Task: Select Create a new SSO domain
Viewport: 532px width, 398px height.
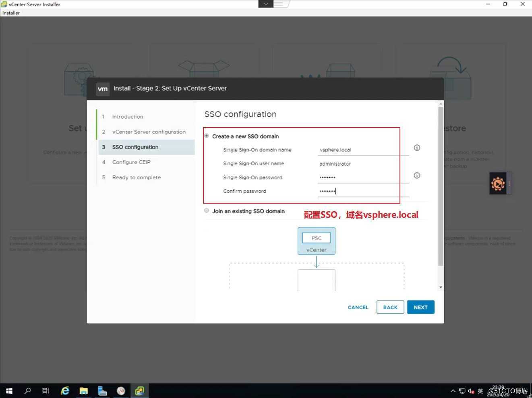Action: pos(207,136)
